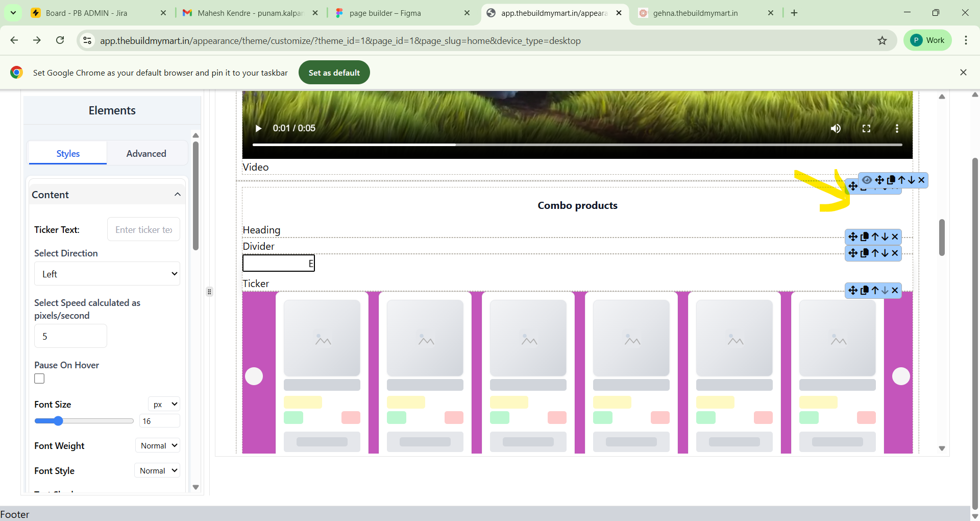
Task: Open the video player's more options menu
Action: [x=897, y=128]
